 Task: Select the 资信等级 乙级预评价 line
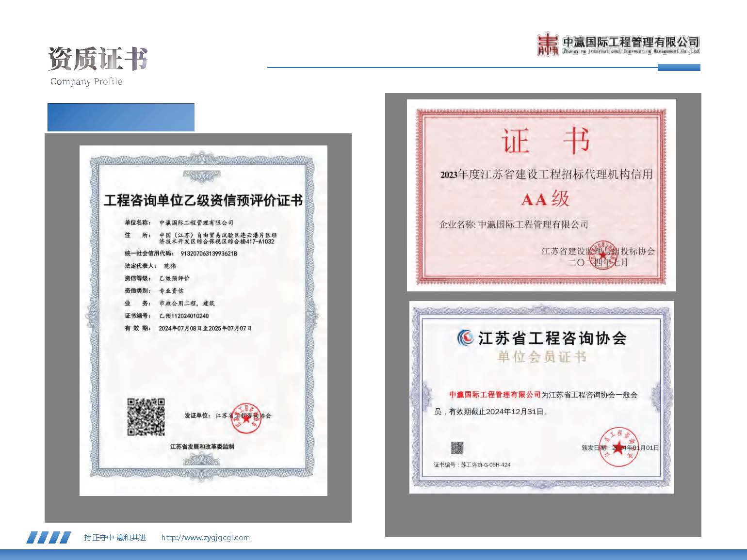157,278
